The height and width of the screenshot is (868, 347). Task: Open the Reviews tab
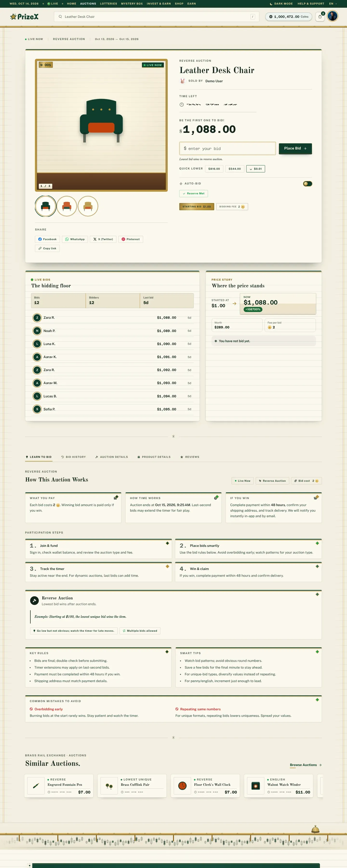190,457
